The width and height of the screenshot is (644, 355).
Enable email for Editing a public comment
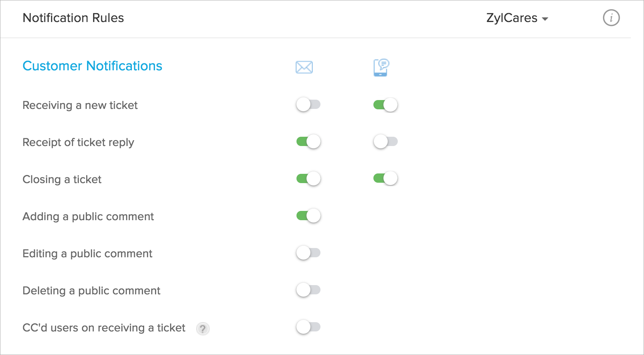tap(308, 253)
